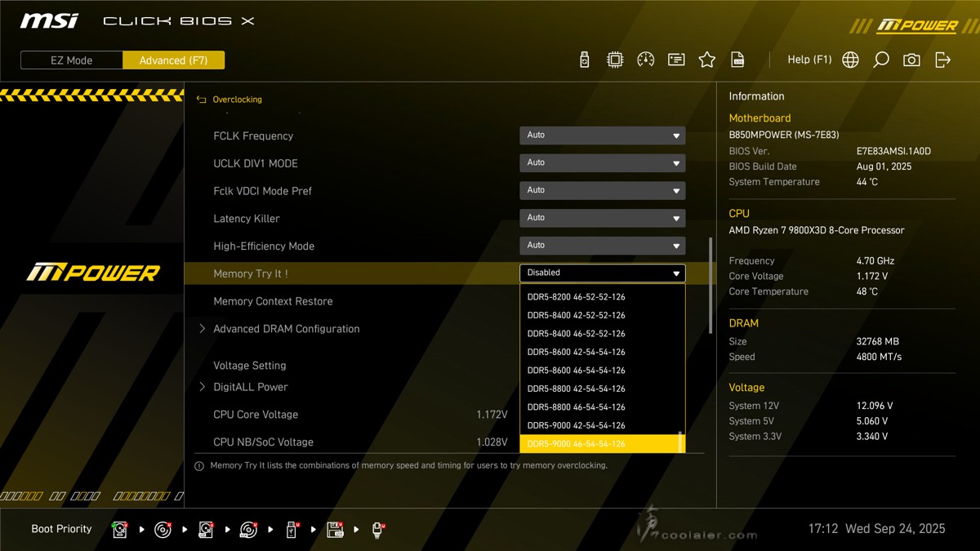Expand Advanced DRAM Configuration
The image size is (980, 551).
point(286,329)
